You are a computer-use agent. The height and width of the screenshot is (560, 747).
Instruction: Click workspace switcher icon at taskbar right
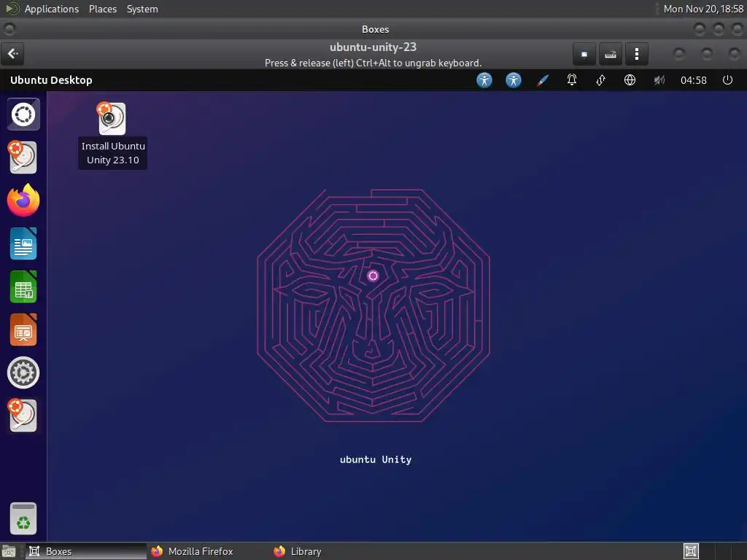[x=691, y=551]
